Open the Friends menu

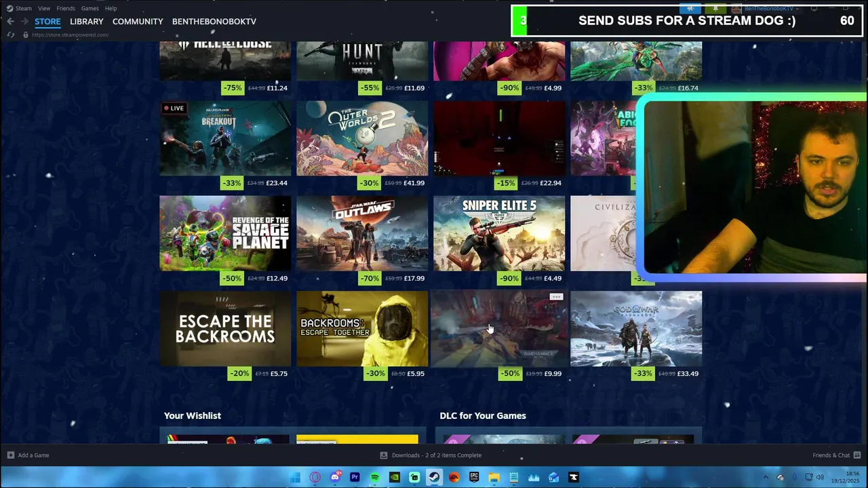pyautogui.click(x=66, y=8)
